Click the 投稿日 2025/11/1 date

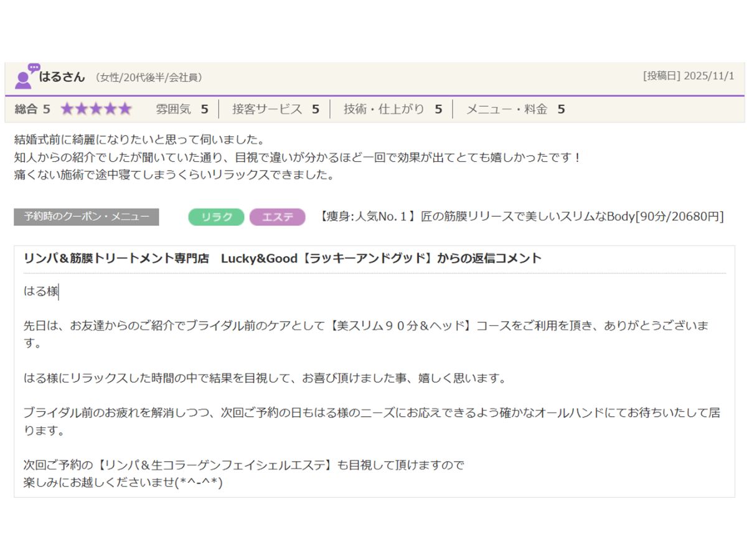point(688,76)
